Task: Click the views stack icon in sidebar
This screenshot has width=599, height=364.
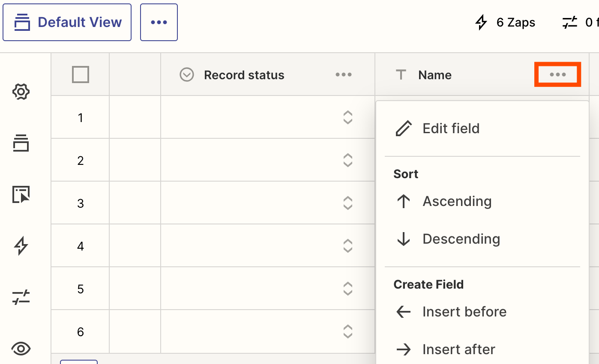Action: coord(21,143)
